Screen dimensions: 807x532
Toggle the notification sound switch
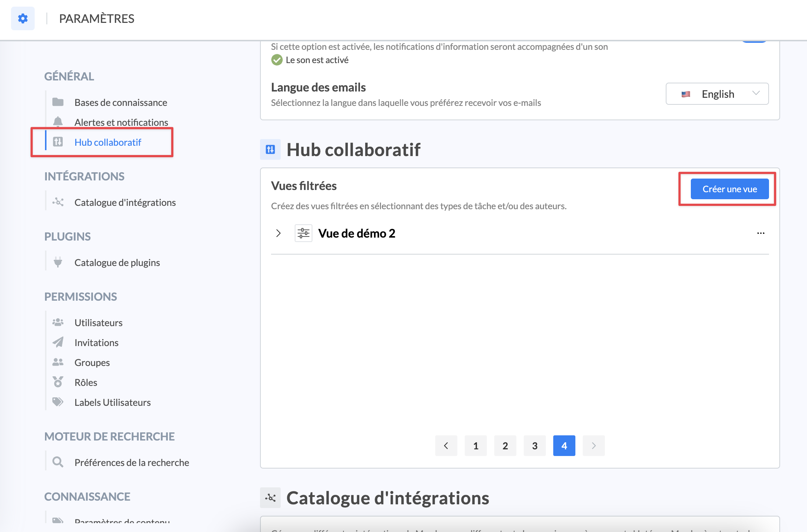click(754, 41)
